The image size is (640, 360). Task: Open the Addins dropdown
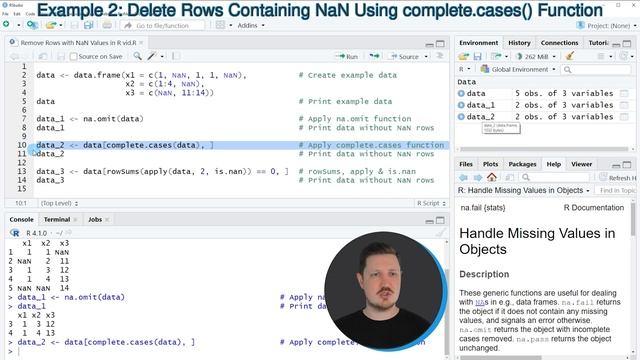(x=251, y=25)
